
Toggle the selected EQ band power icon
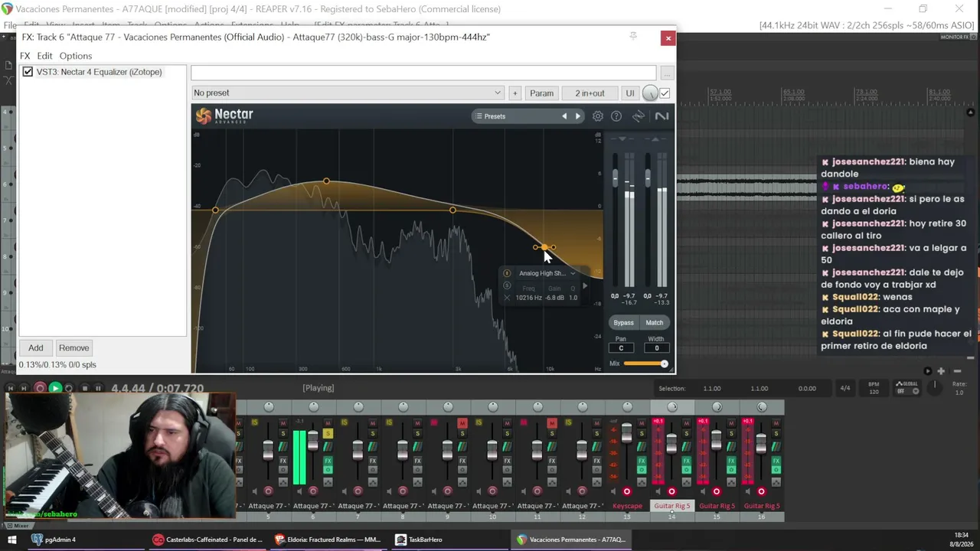507,273
